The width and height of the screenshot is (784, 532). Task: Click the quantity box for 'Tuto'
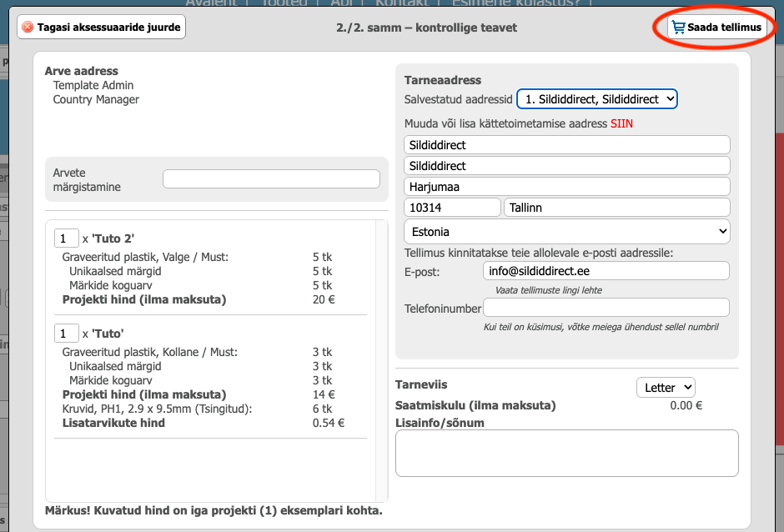point(67,334)
